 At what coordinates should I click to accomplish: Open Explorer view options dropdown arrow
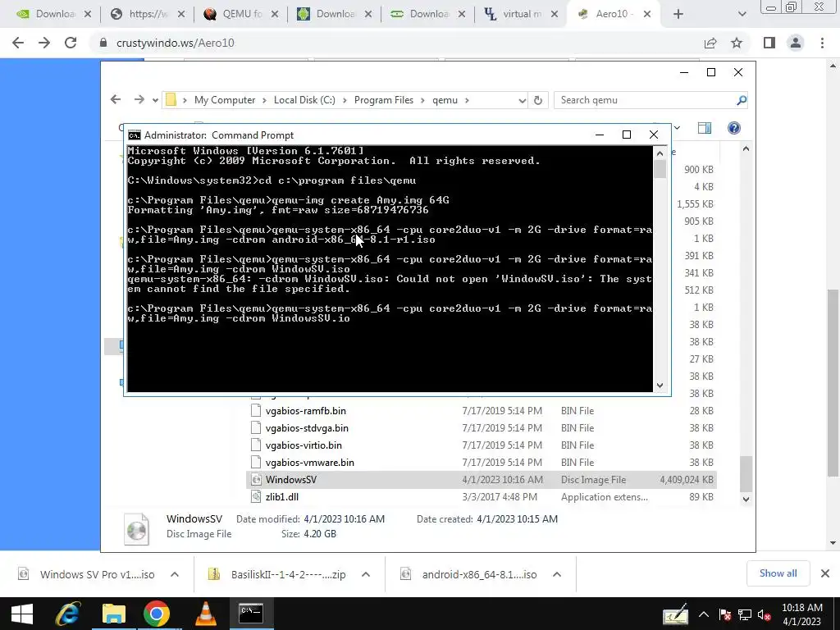pyautogui.click(x=677, y=127)
